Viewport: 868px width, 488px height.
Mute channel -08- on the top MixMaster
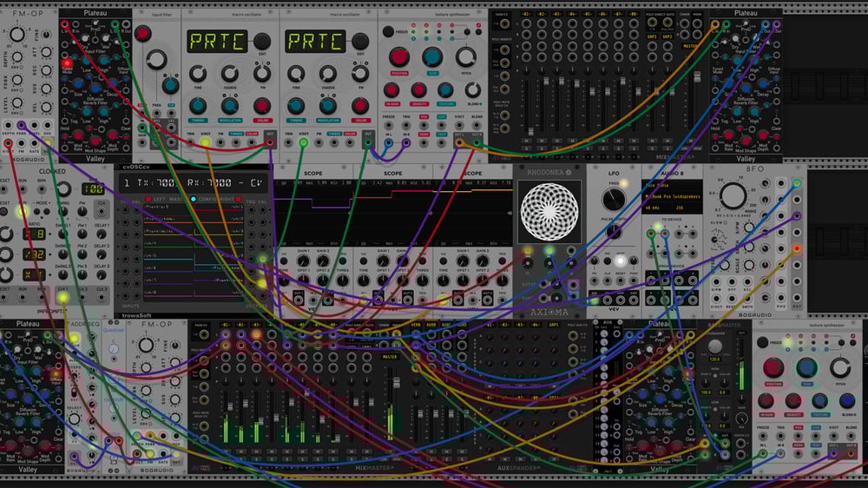(x=634, y=142)
